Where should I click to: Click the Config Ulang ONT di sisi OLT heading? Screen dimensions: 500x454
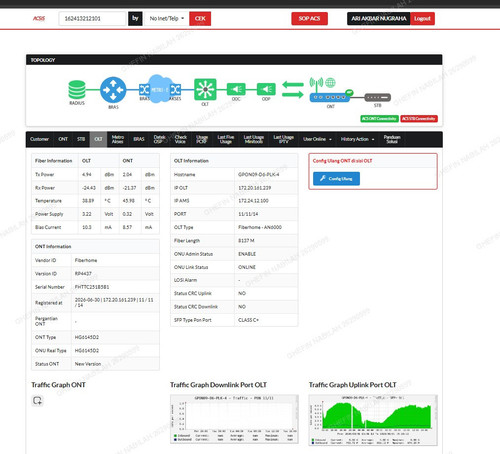pos(342,161)
